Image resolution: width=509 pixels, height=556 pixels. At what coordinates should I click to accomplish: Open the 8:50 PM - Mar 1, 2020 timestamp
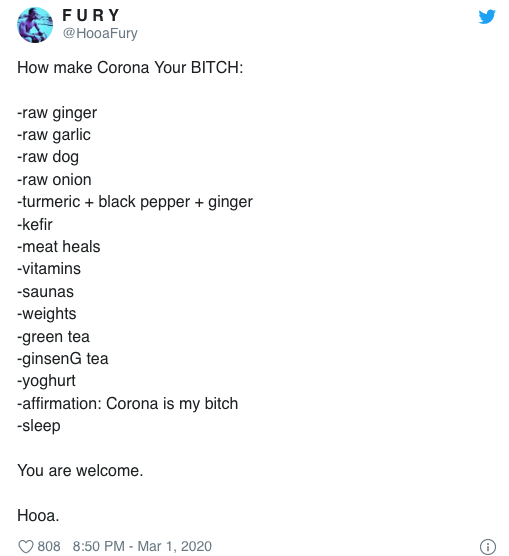(x=142, y=546)
